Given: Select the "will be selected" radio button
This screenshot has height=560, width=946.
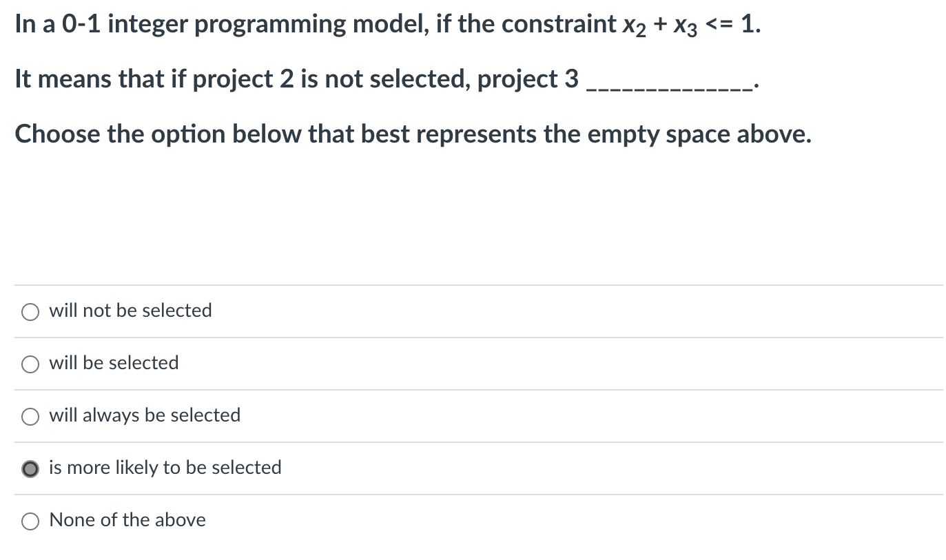Looking at the screenshot, I should 30,364.
